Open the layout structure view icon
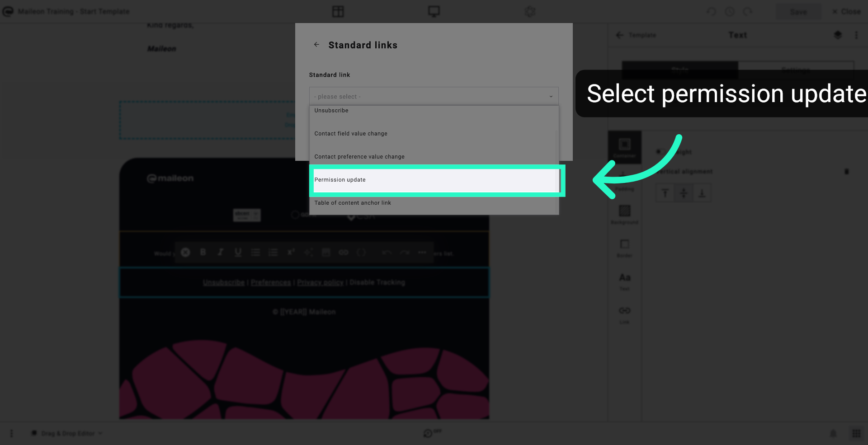Image resolution: width=868 pixels, height=445 pixels. pyautogui.click(x=338, y=11)
